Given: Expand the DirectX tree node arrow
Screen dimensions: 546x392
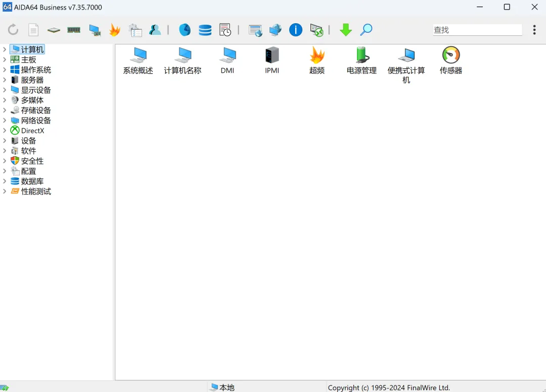Looking at the screenshot, I should tap(5, 130).
